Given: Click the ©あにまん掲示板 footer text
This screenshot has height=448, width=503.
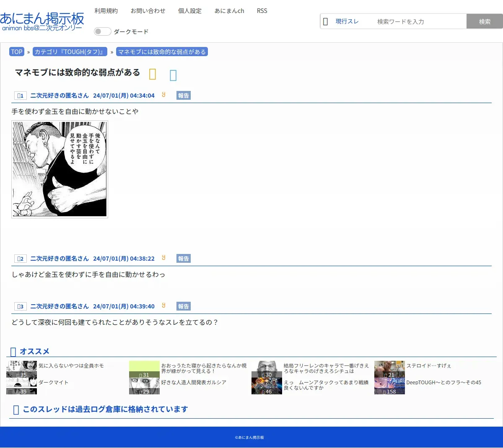Looking at the screenshot, I should click(249, 438).
